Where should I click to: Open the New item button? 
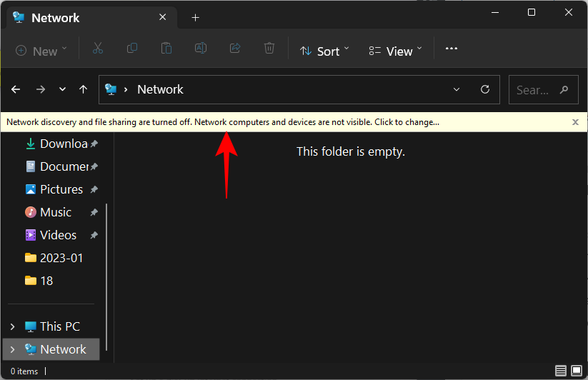tap(41, 51)
